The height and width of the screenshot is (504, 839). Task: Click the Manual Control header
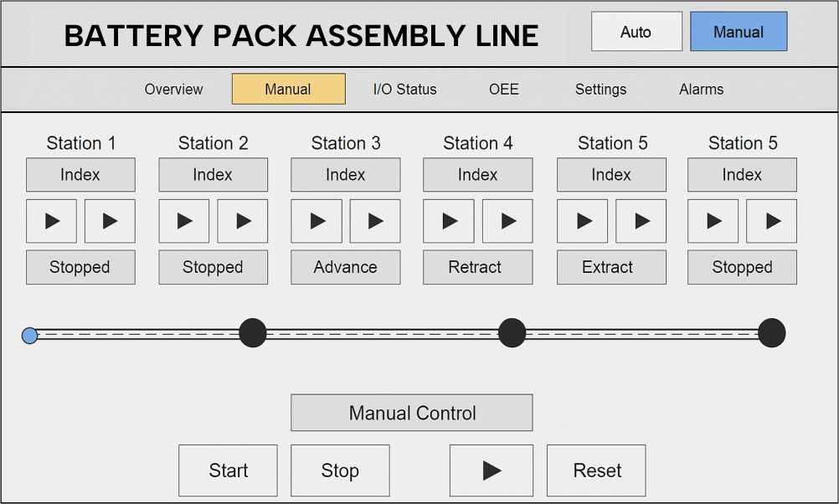click(x=411, y=412)
